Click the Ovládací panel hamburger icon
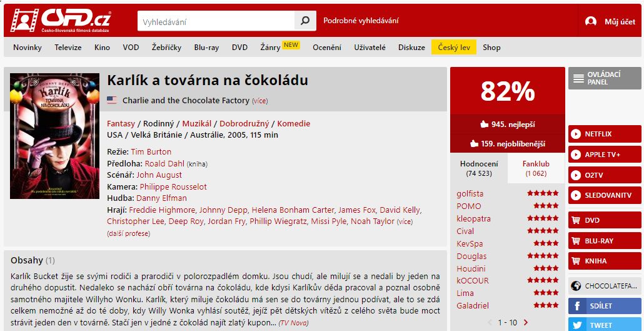Image resolution: width=644 pixels, height=331 pixels. 578,78
